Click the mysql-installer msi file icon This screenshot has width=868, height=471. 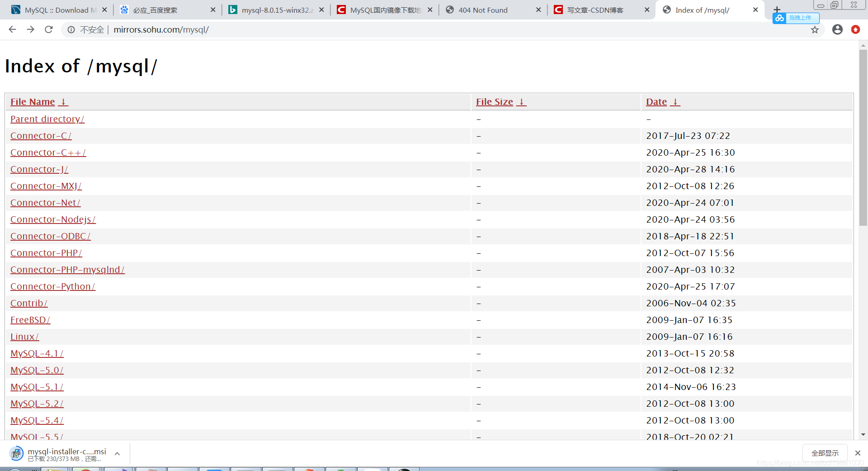pyautogui.click(x=16, y=453)
